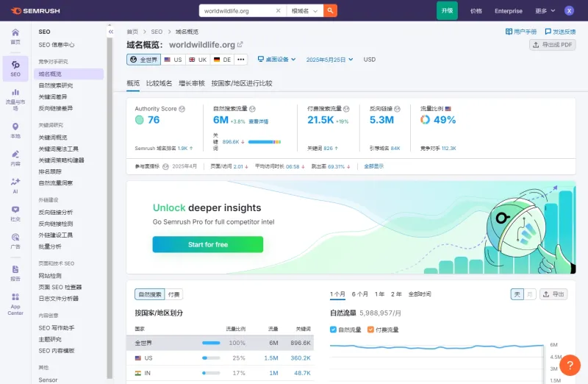Open the App Center sidebar icon
The image size is (588, 384).
coord(15,304)
